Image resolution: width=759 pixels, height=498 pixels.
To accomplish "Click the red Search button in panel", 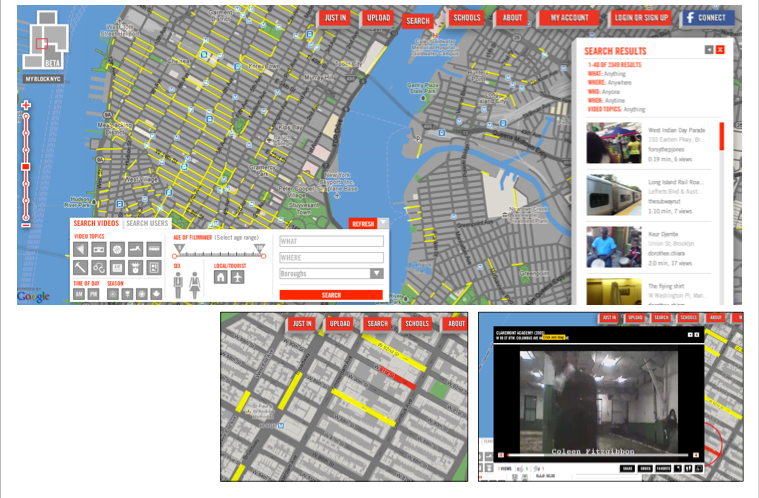I will (x=331, y=295).
